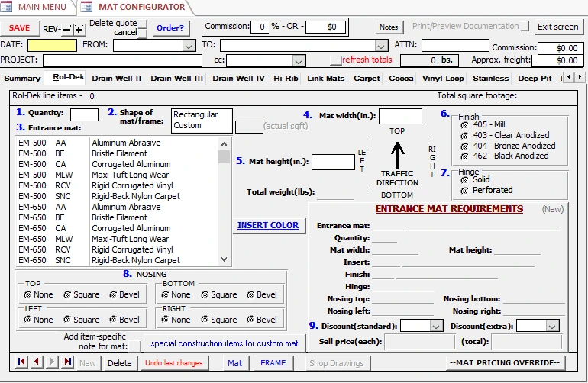Screen dimensions: 588x383
Task: Select EM-500 AA Aluminum Abrasive row
Action: click(x=117, y=143)
